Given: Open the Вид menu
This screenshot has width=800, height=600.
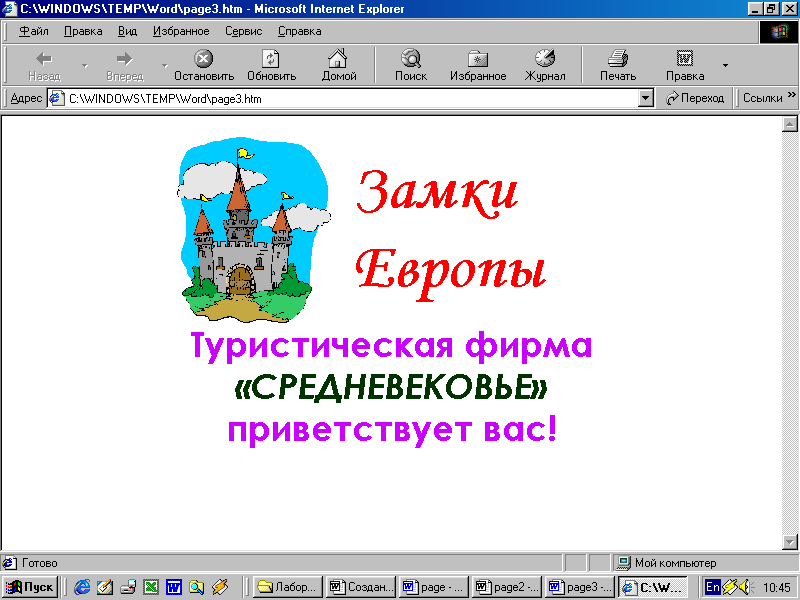Looking at the screenshot, I should pyautogui.click(x=128, y=31).
